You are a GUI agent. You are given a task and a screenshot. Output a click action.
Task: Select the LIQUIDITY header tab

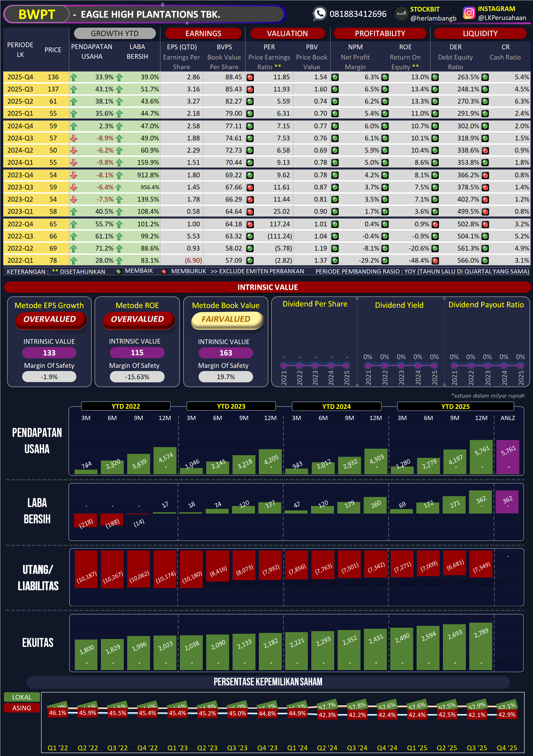(x=480, y=33)
